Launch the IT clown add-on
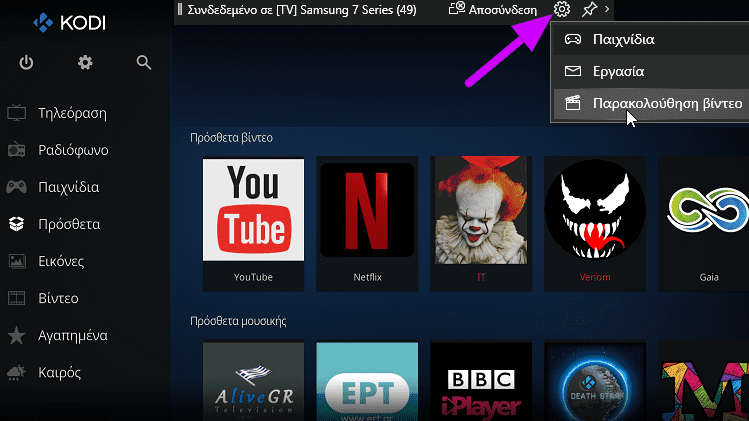749x421 pixels. coord(481,223)
